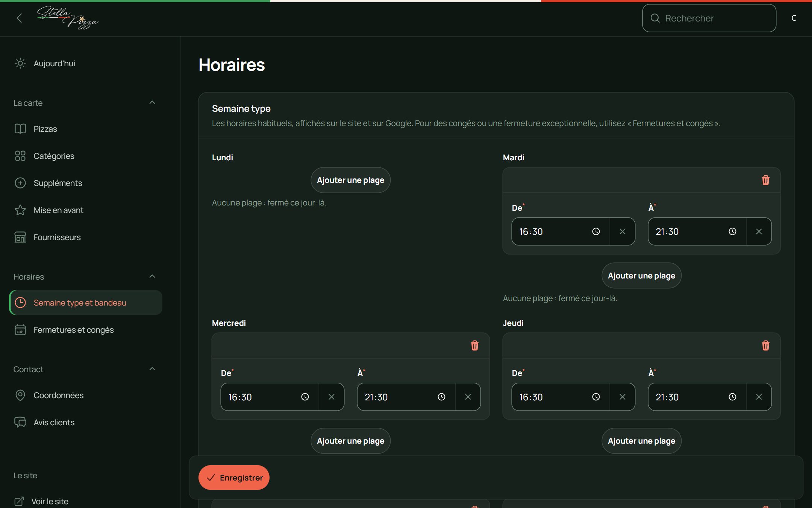
Task: Open clock picker for Mardi À time
Action: 732,231
